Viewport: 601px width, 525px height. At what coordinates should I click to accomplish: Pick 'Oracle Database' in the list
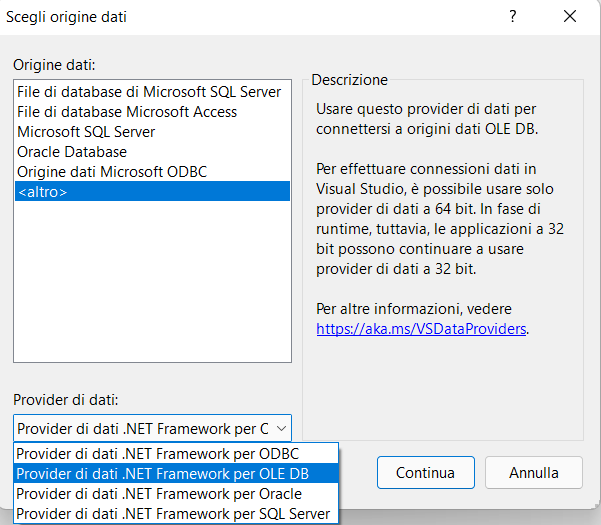point(152,152)
